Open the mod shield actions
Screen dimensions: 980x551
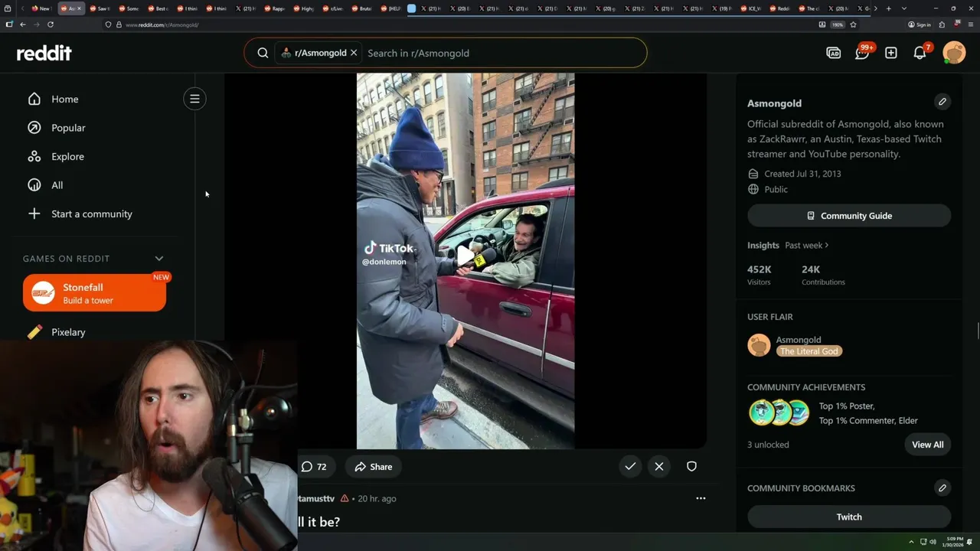click(691, 466)
